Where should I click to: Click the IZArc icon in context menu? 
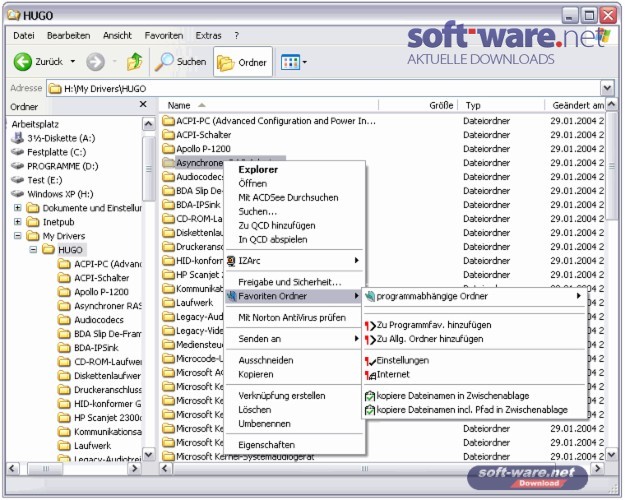point(231,261)
